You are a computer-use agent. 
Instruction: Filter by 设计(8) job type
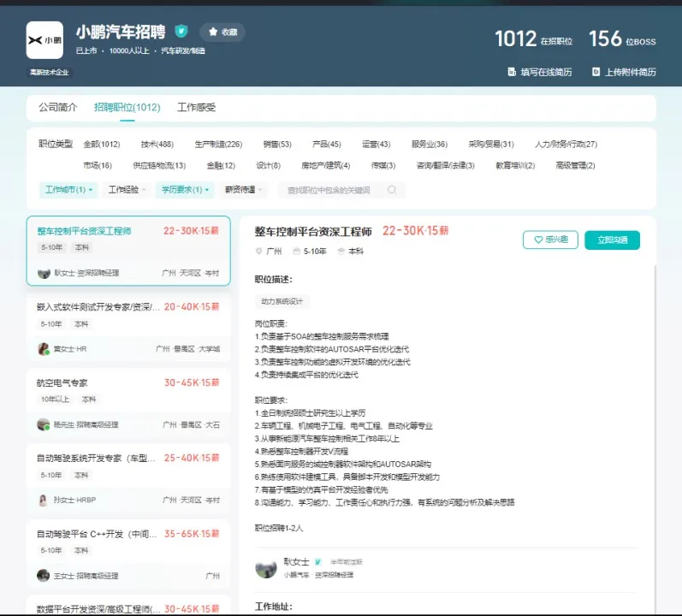pyautogui.click(x=269, y=165)
